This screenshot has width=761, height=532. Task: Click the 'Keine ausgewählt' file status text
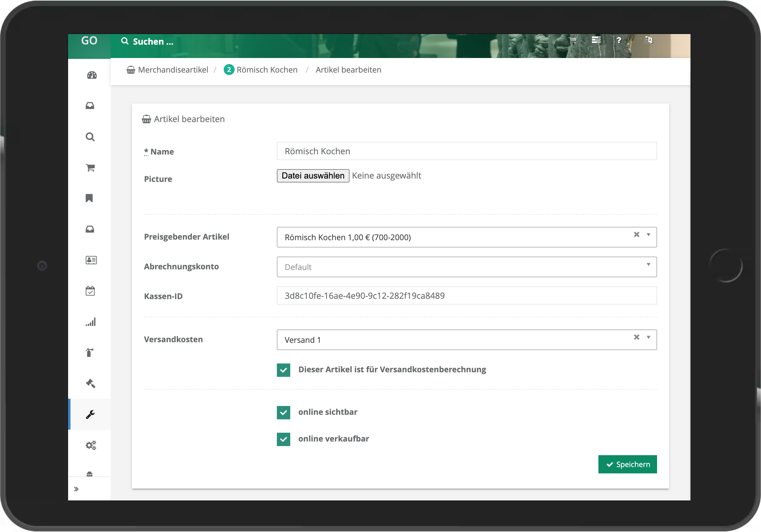pyautogui.click(x=387, y=176)
